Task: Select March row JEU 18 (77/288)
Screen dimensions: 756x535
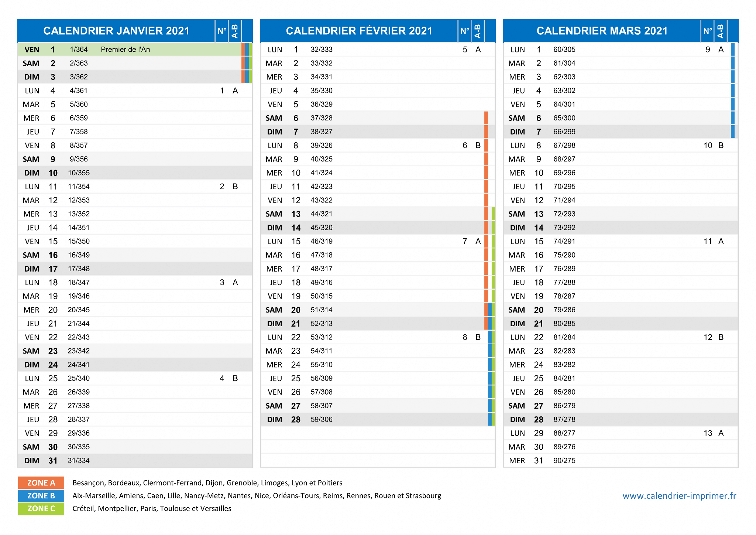Action: point(621,282)
